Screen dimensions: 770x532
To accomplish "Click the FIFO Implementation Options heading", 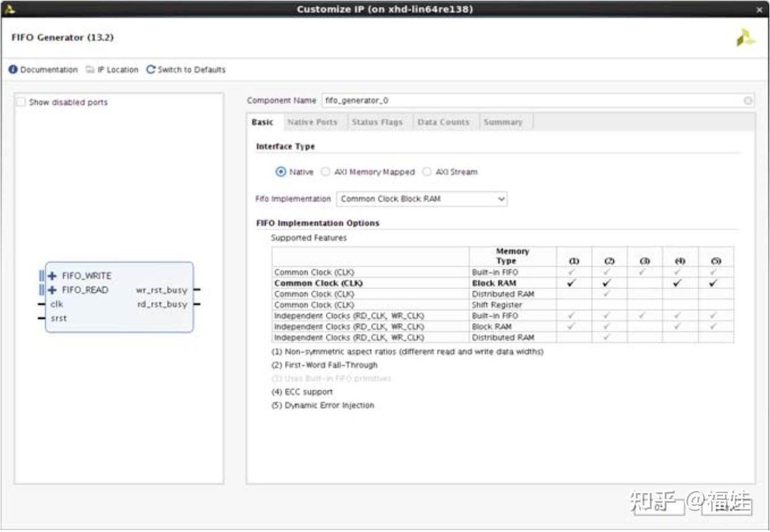I will pyautogui.click(x=318, y=223).
